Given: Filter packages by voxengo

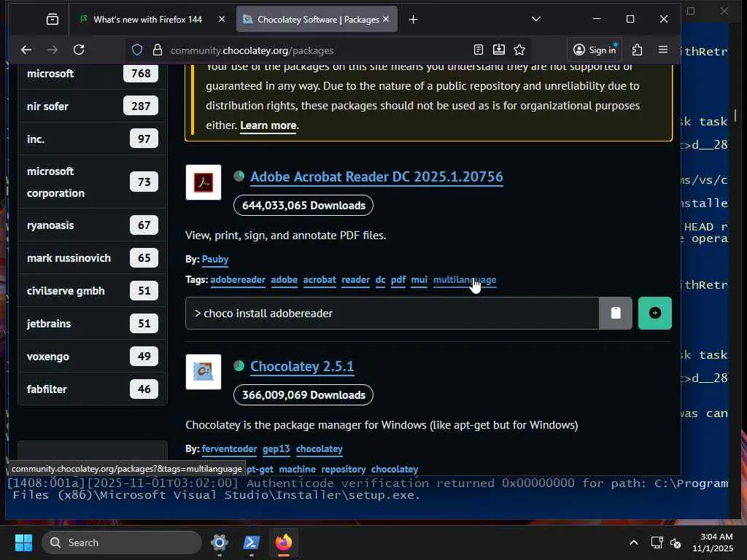Looking at the screenshot, I should coord(93,356).
